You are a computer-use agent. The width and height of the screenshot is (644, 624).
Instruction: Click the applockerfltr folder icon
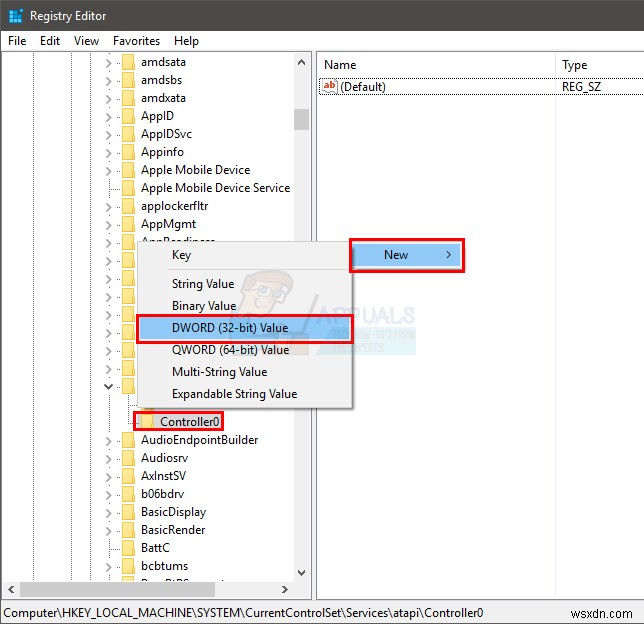128,207
